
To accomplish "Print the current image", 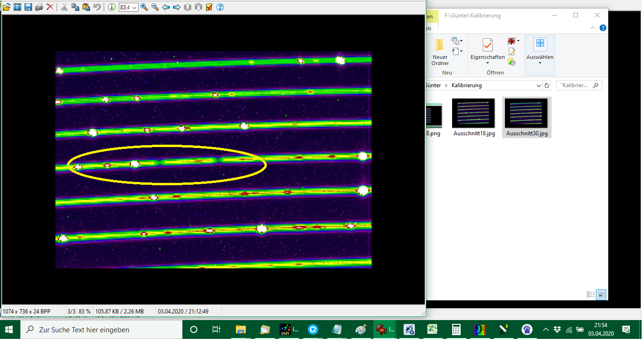I will [39, 7].
